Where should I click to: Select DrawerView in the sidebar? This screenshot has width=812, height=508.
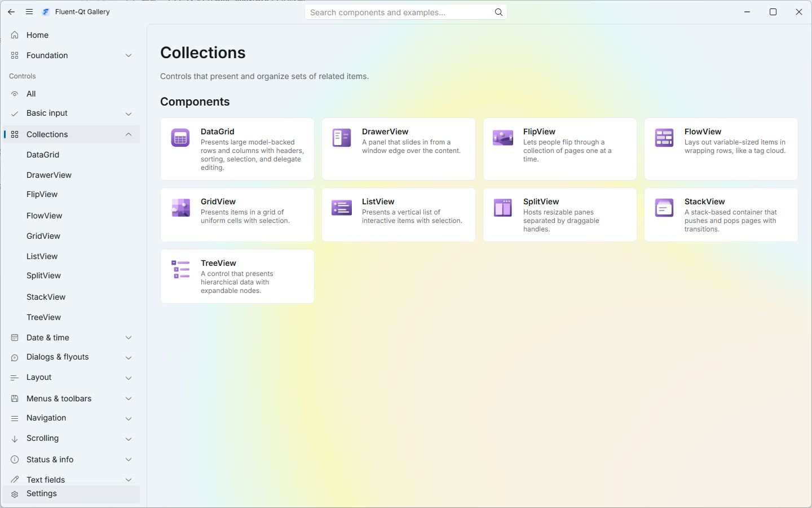point(71,175)
